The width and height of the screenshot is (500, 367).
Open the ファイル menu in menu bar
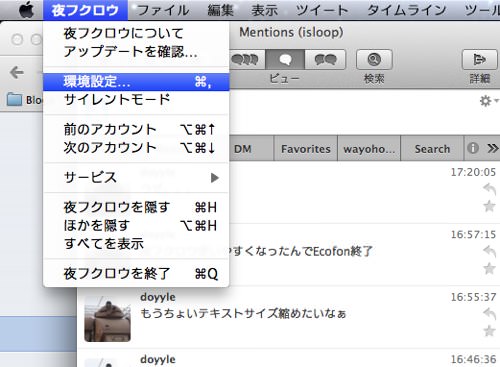click(x=163, y=10)
